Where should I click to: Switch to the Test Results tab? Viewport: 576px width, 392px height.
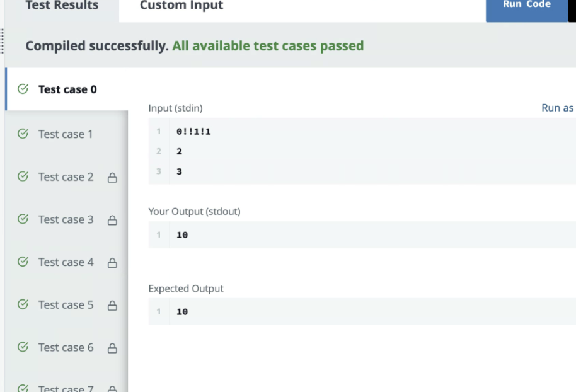click(62, 6)
